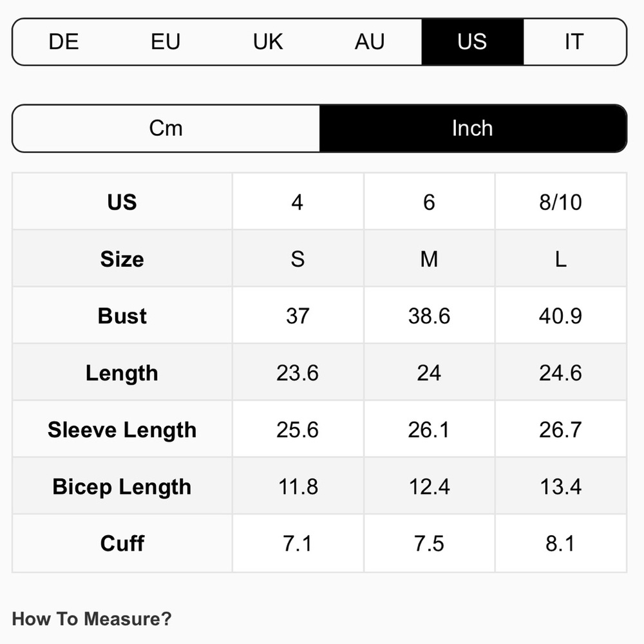Click the Size S column cell
The image size is (644, 644).
click(298, 259)
